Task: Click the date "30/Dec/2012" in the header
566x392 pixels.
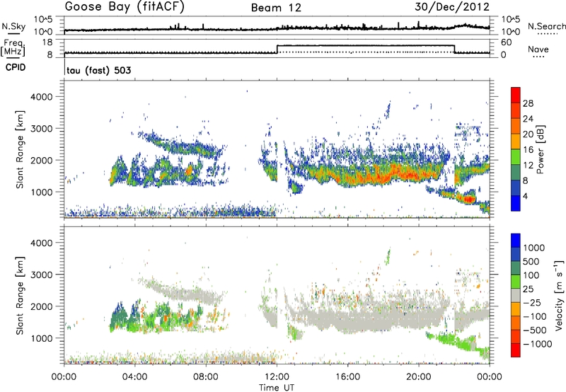Action: pyautogui.click(x=452, y=7)
